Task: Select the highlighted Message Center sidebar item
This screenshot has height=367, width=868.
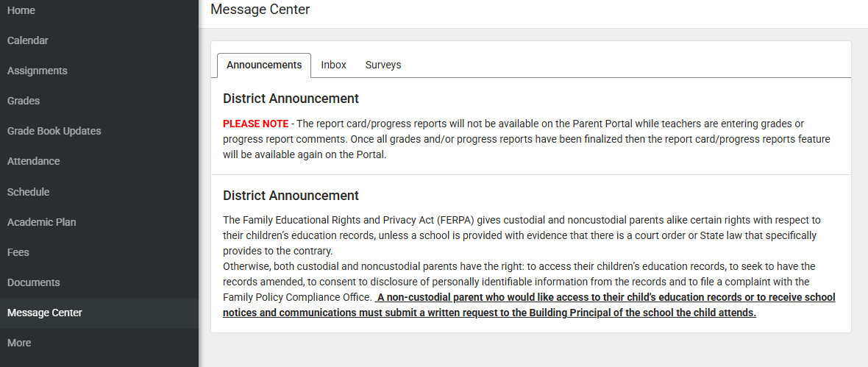Action: pyautogui.click(x=45, y=313)
